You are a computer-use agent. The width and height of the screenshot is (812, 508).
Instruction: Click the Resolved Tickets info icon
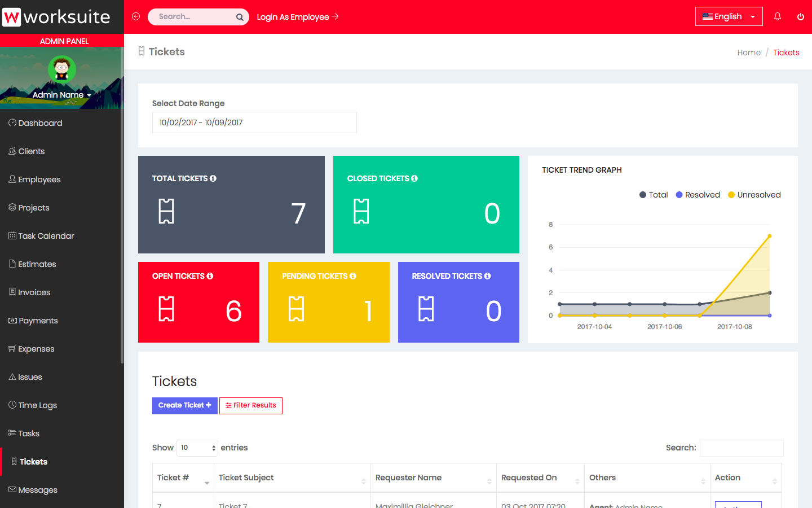487,276
